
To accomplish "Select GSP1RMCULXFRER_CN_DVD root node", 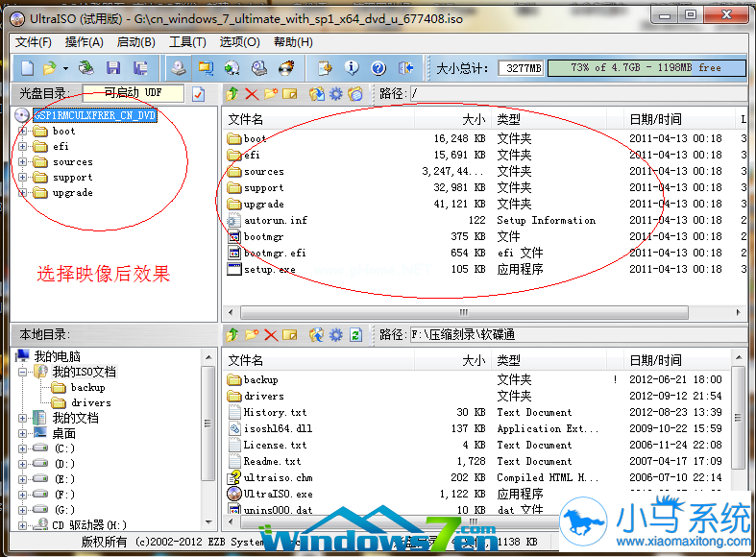I will pos(94,115).
